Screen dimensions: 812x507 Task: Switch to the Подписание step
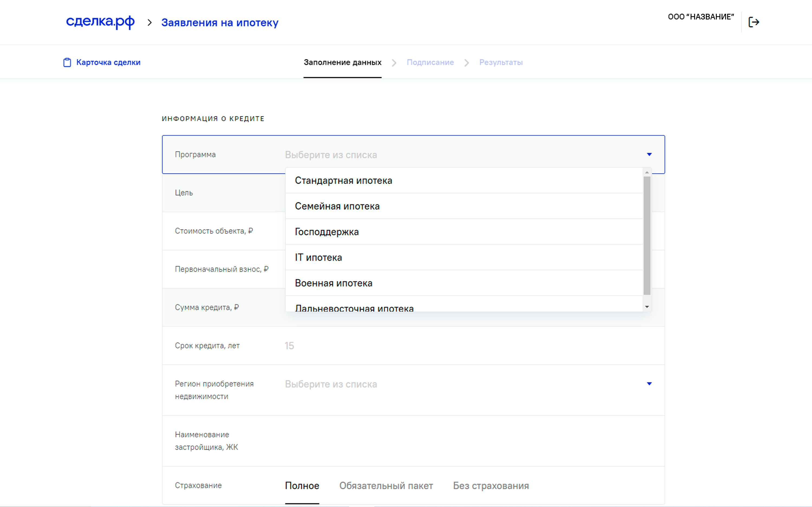coord(430,62)
